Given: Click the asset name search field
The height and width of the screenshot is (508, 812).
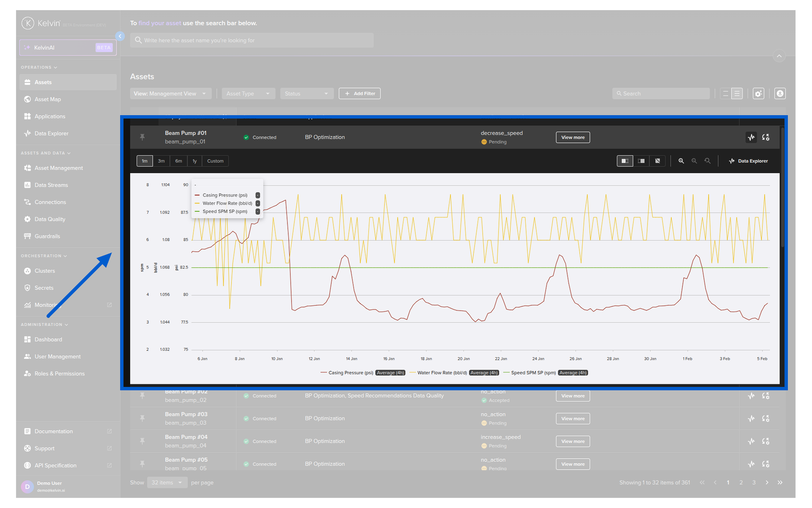Looking at the screenshot, I should [252, 40].
